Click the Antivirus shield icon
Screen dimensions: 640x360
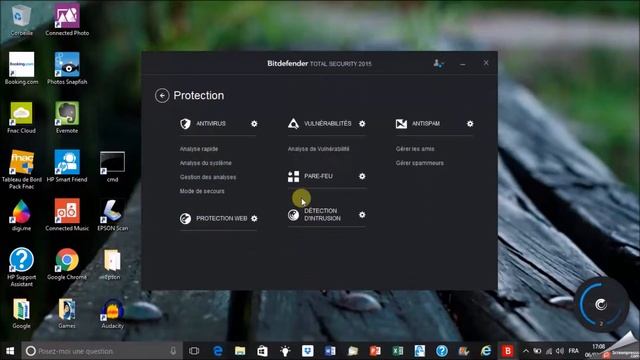[x=185, y=124]
